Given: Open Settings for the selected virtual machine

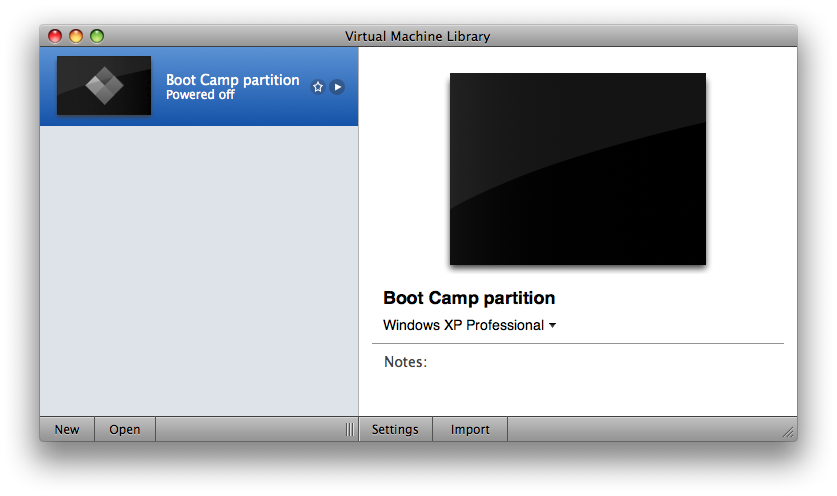Looking at the screenshot, I should tap(395, 429).
